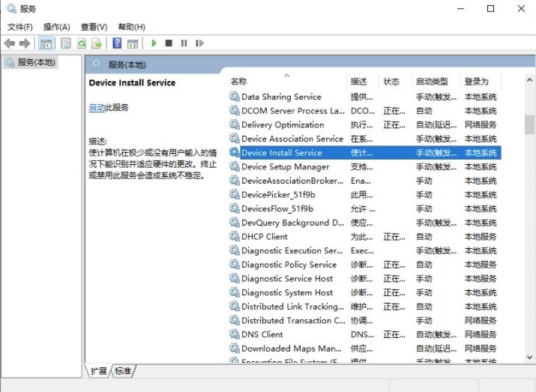
Task: Start the service with the green play icon
Action: [154, 43]
